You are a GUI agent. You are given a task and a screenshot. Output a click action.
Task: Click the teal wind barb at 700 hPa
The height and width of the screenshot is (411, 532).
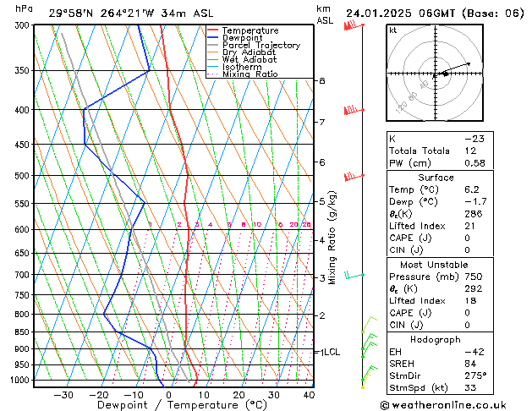tap(354, 275)
